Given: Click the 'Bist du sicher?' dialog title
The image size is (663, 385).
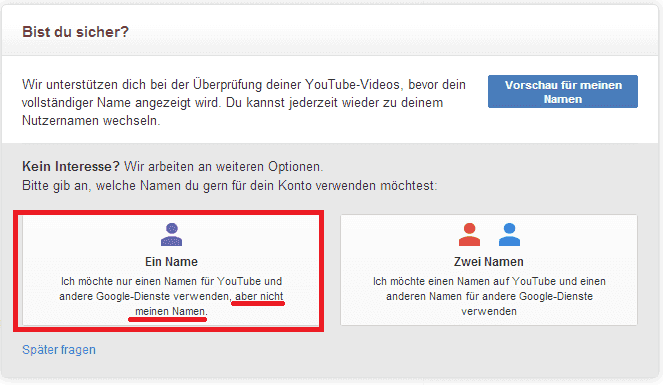Looking at the screenshot, I should click(x=75, y=32).
